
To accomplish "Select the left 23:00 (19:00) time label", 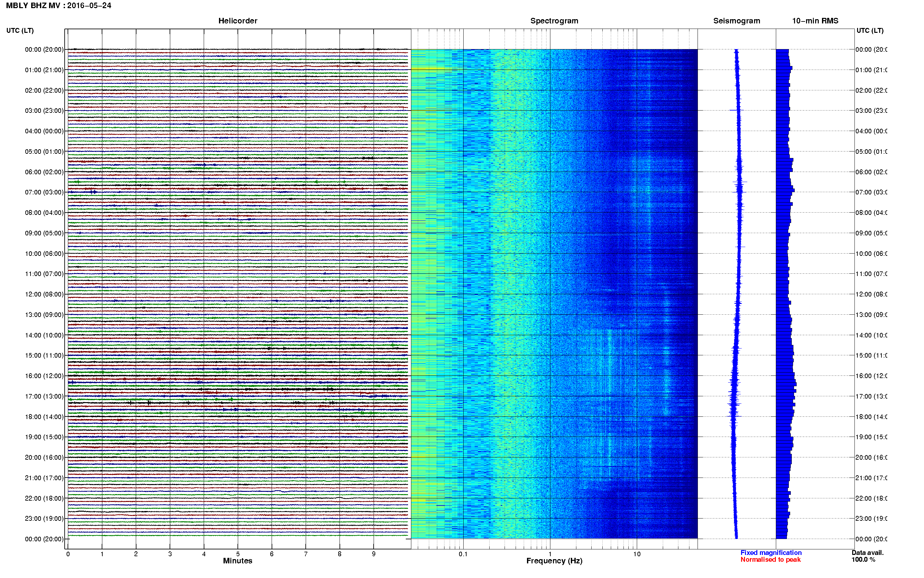I will [x=44, y=519].
